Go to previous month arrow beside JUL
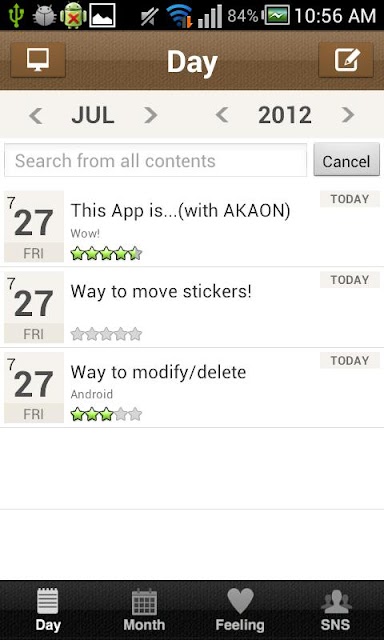 coord(36,116)
